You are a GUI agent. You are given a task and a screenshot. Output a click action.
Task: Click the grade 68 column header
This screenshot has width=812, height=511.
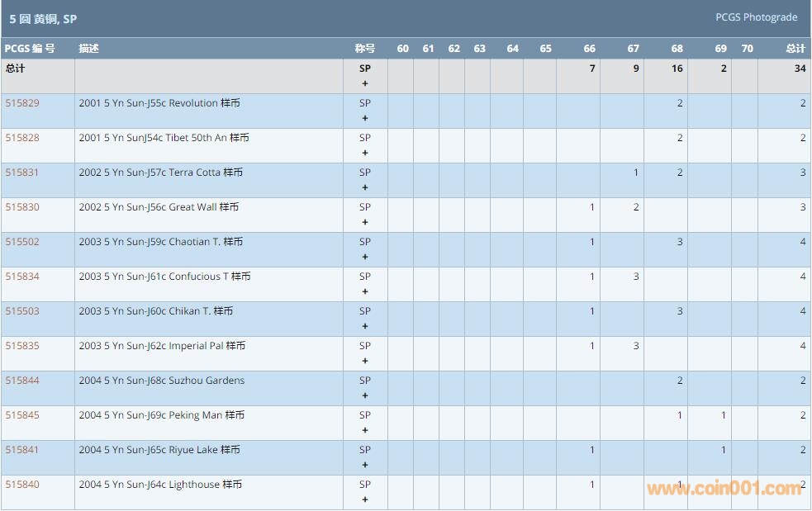tap(677, 49)
